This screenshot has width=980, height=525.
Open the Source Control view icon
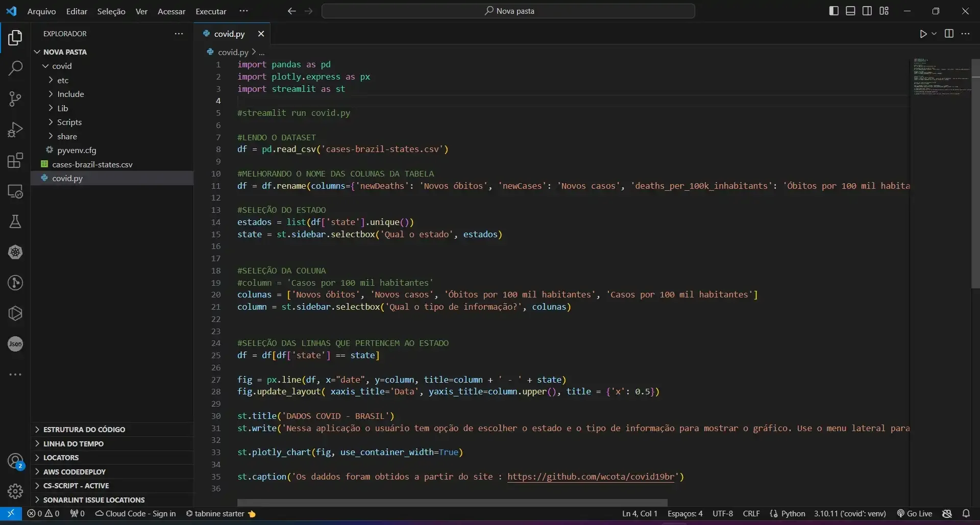point(15,99)
